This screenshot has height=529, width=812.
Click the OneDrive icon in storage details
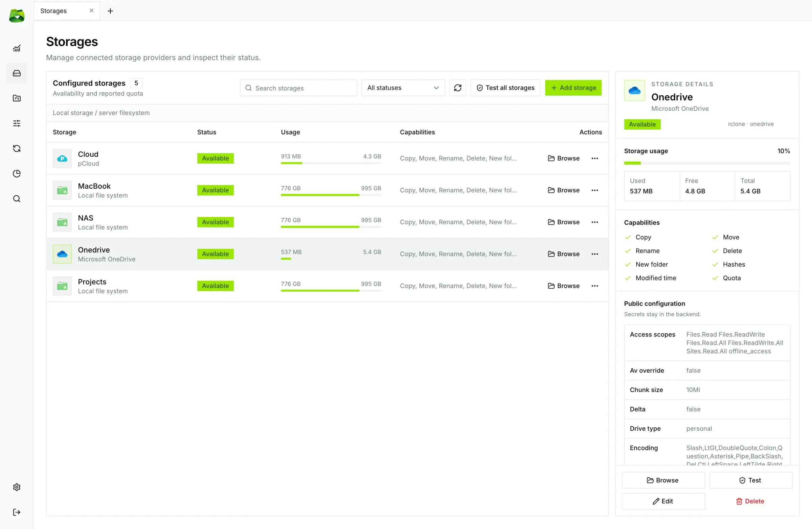(634, 90)
